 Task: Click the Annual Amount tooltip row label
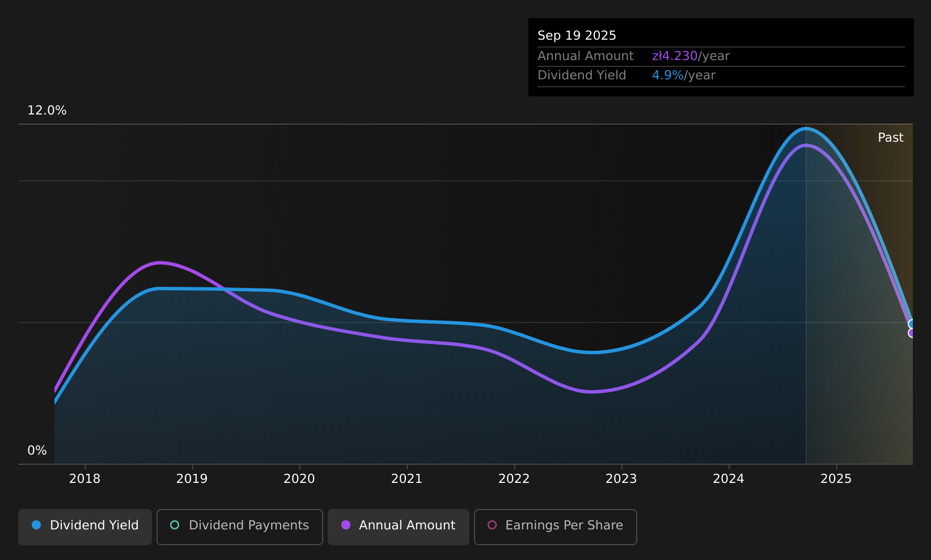586,56
